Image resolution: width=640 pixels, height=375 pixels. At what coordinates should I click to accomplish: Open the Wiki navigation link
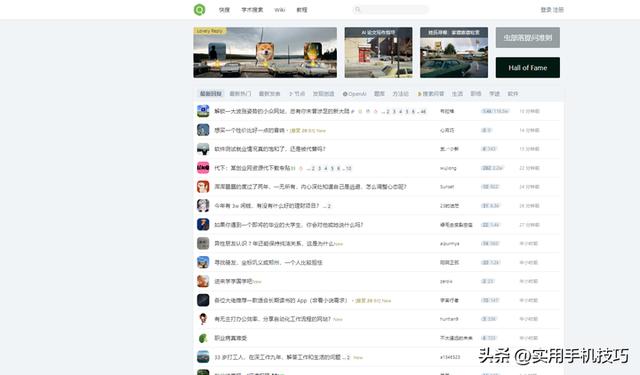(x=280, y=10)
